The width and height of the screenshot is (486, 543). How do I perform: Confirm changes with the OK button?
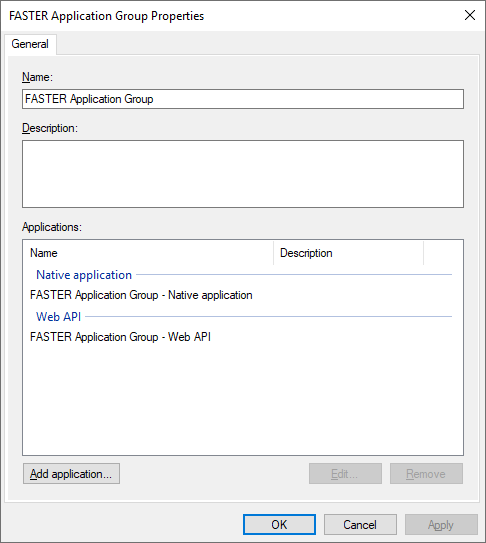click(279, 524)
